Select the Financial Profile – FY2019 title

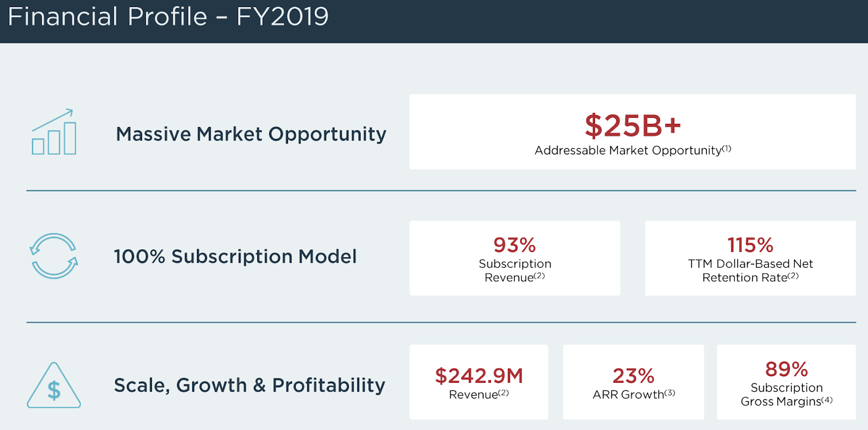tap(168, 17)
